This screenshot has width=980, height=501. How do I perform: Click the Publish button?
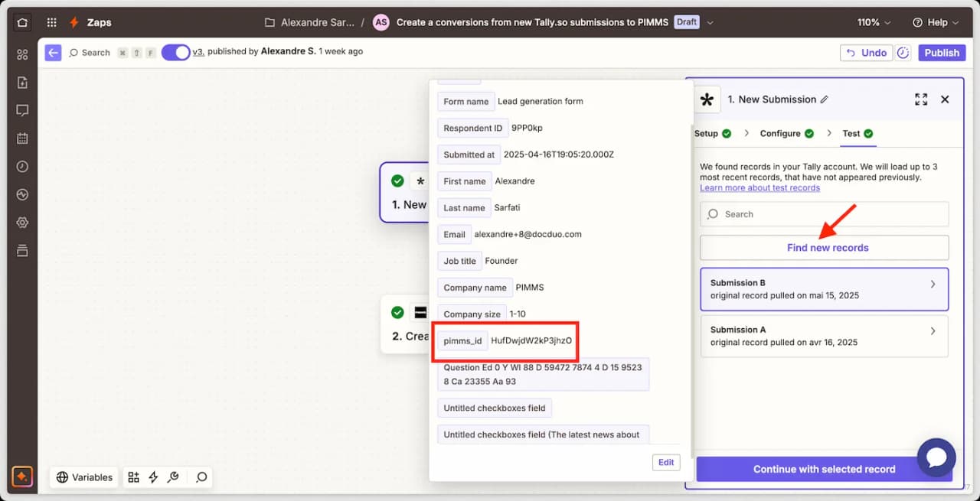941,52
